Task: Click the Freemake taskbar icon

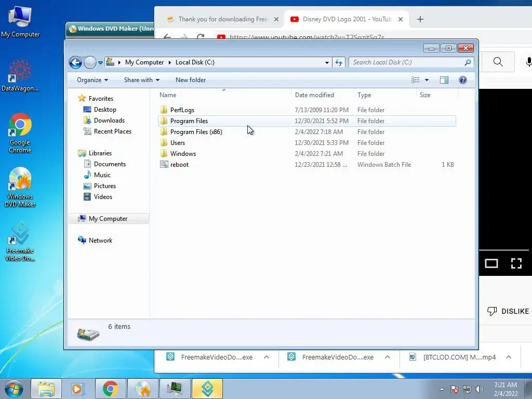Action: click(207, 389)
